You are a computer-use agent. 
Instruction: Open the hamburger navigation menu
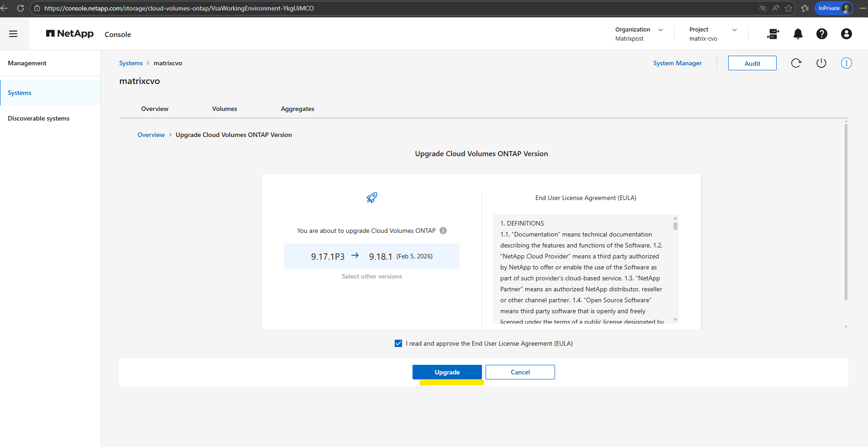point(13,34)
